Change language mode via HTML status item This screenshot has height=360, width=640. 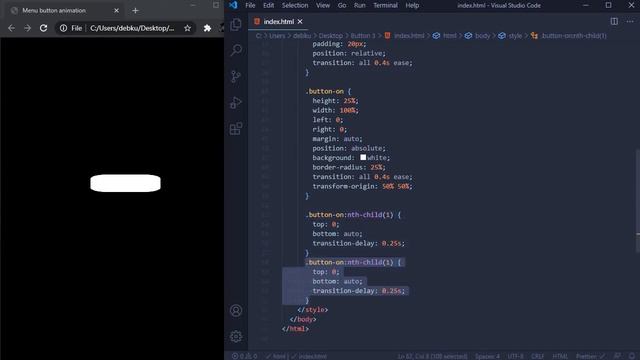(560, 356)
